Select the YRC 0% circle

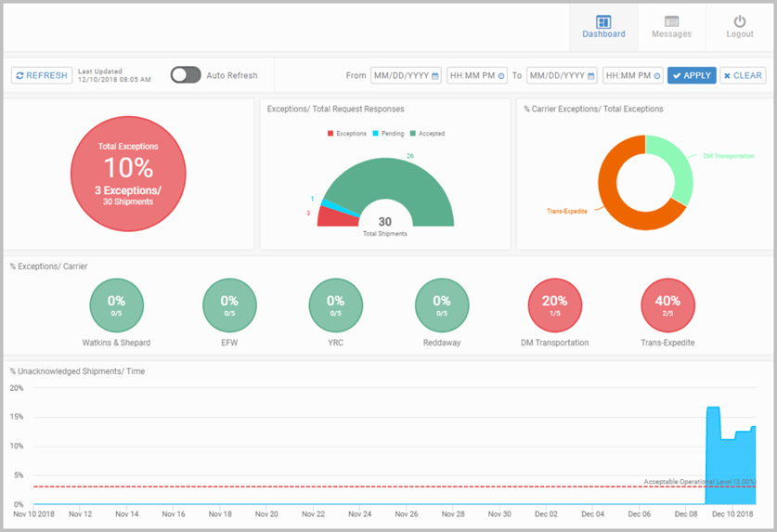tap(335, 305)
